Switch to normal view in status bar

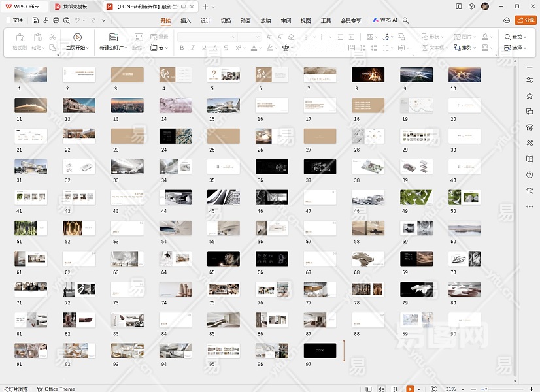(369, 389)
